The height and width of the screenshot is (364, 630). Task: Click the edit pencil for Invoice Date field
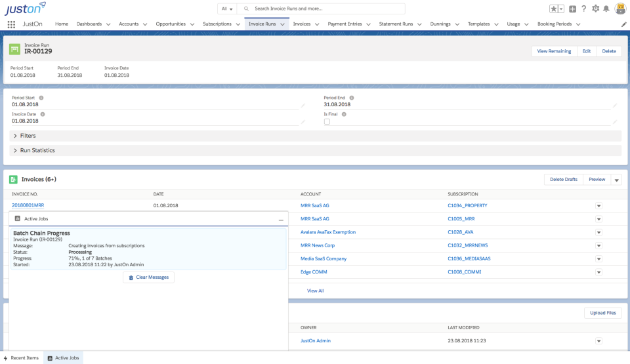tap(303, 122)
